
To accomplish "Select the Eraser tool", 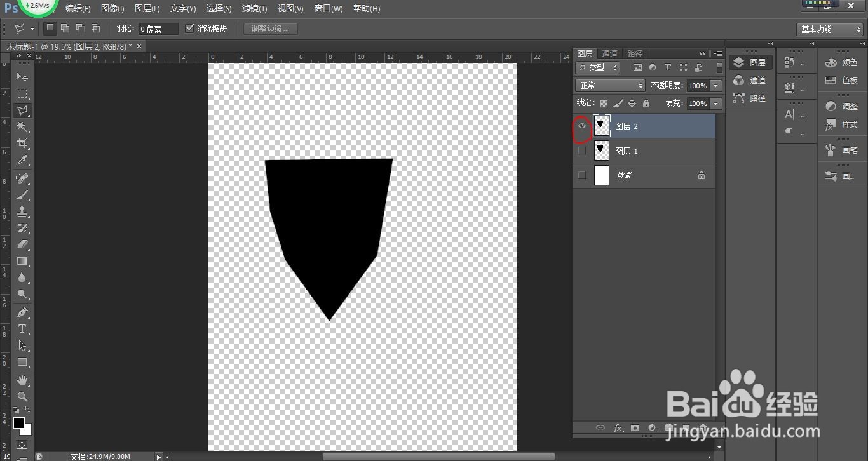I will point(22,244).
